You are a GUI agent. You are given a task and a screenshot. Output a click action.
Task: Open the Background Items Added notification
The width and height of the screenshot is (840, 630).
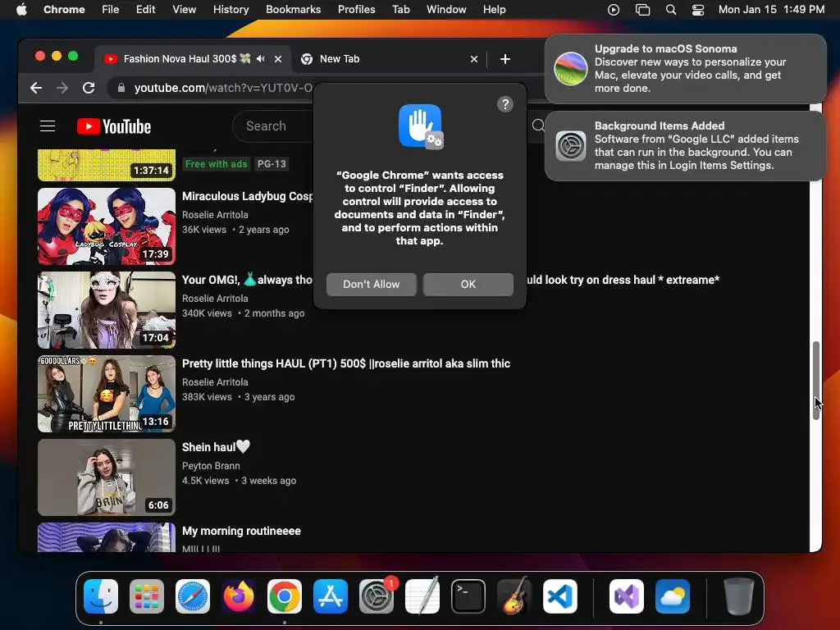click(686, 146)
